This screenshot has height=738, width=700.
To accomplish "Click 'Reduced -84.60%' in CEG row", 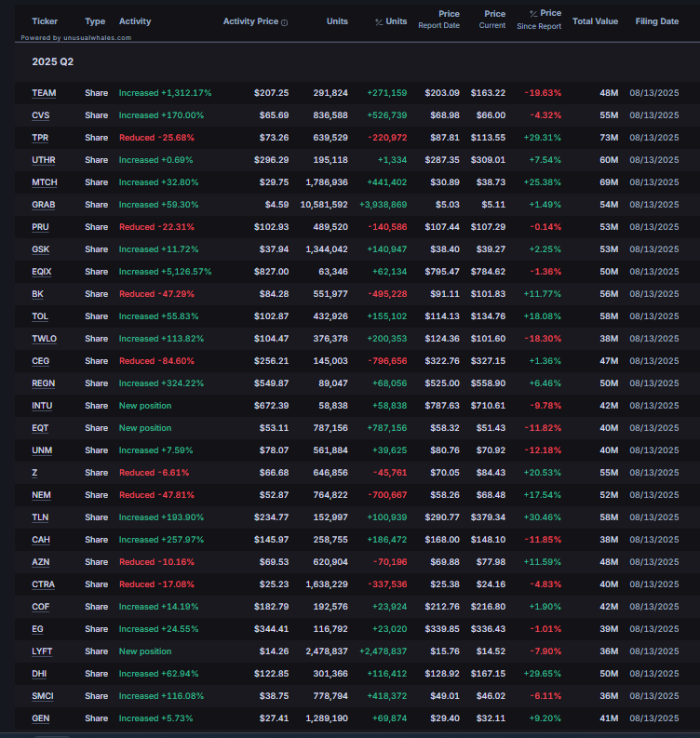I will coord(156,361).
